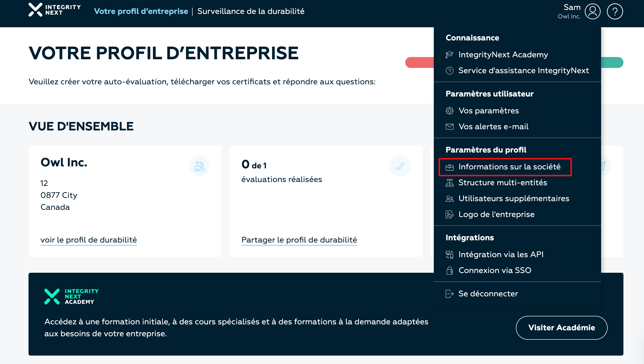Open Informations sur la société
644x364 pixels.
(x=509, y=167)
